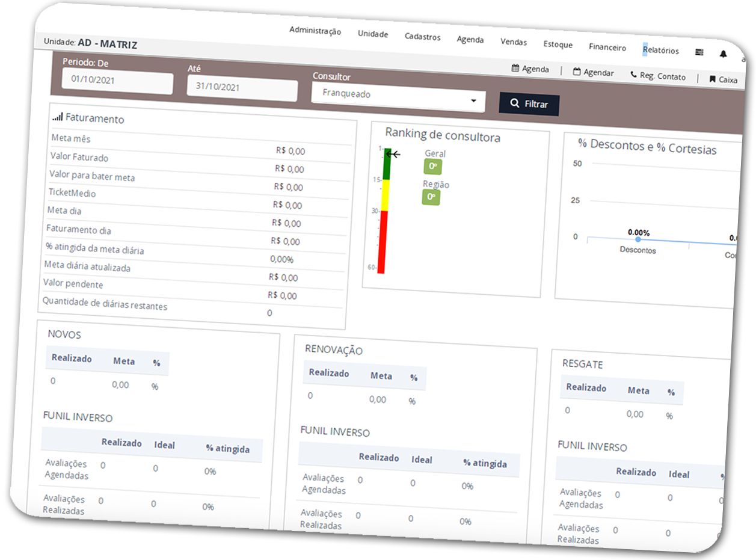Click the Região ranking badge
Viewport: 756px width, 560px height.
tap(431, 197)
